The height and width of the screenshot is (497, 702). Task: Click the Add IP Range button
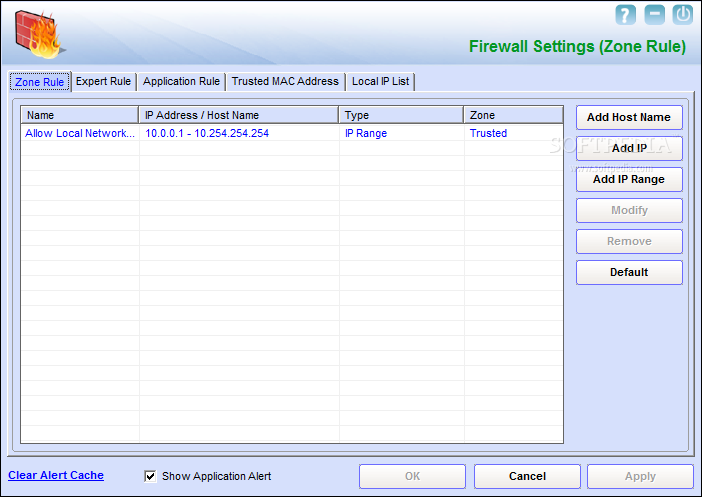point(629,180)
